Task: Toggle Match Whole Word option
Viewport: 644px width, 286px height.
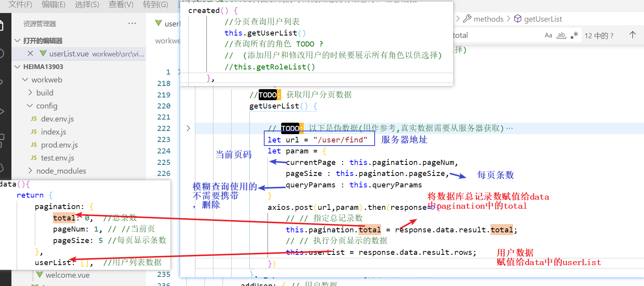Action: click(561, 35)
